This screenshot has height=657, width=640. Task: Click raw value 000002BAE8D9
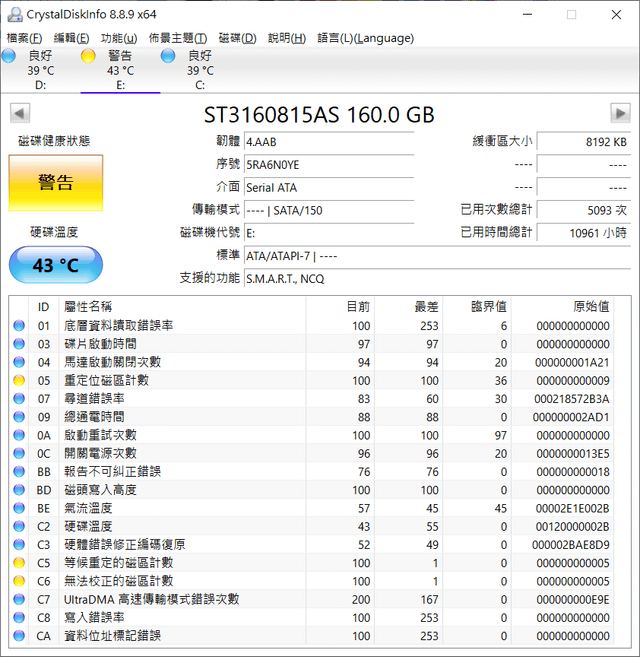click(x=571, y=545)
